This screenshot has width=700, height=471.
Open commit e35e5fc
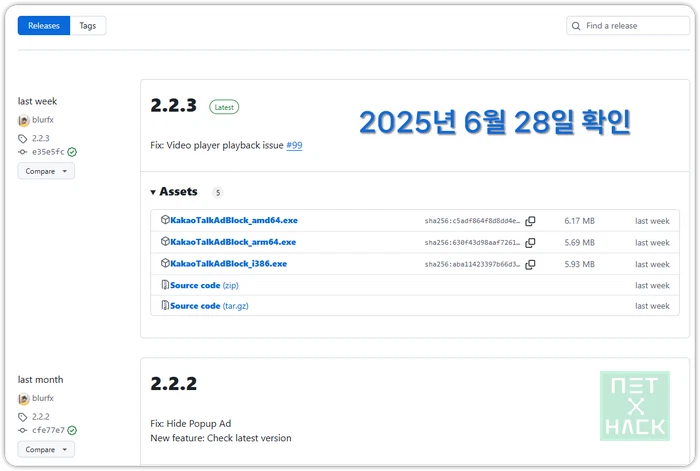(x=48, y=152)
